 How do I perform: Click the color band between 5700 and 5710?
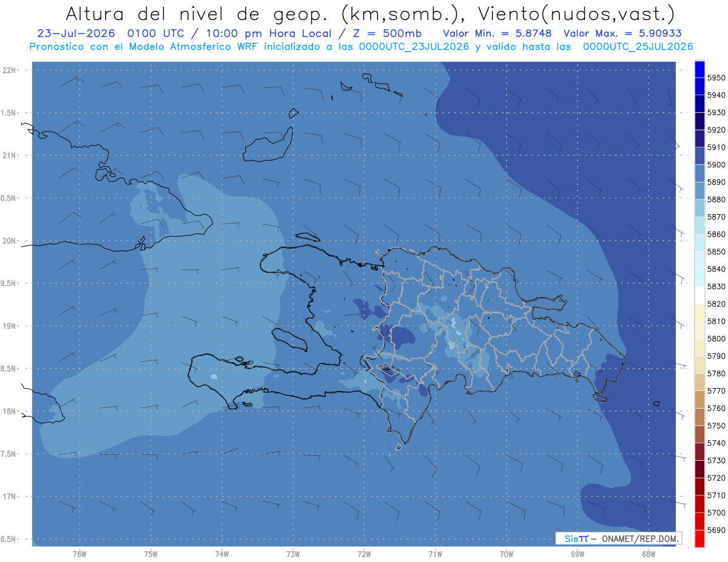[699, 503]
